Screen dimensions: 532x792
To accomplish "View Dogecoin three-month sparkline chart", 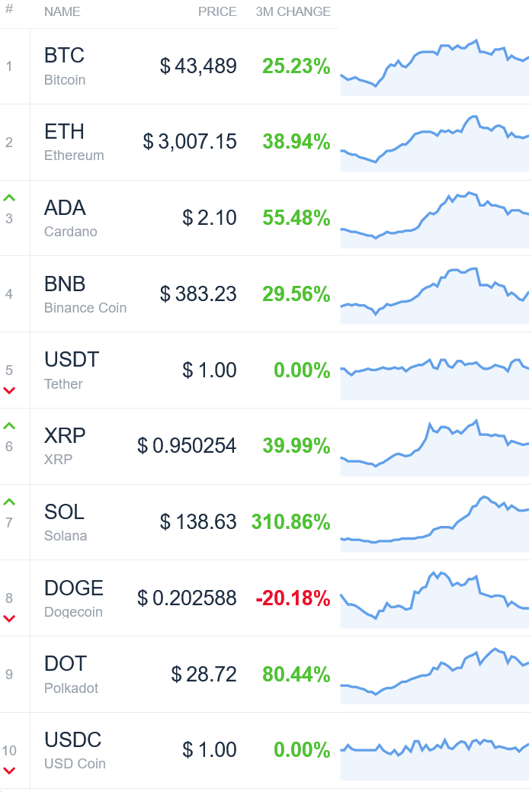I will pos(434,600).
